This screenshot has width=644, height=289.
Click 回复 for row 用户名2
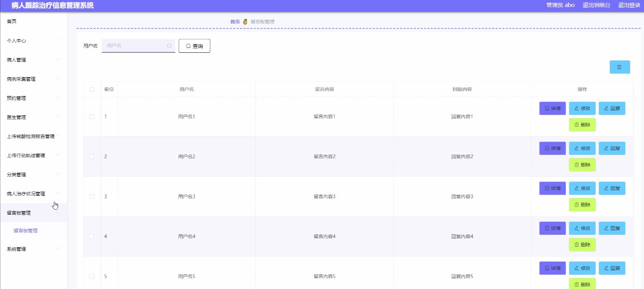(x=612, y=148)
